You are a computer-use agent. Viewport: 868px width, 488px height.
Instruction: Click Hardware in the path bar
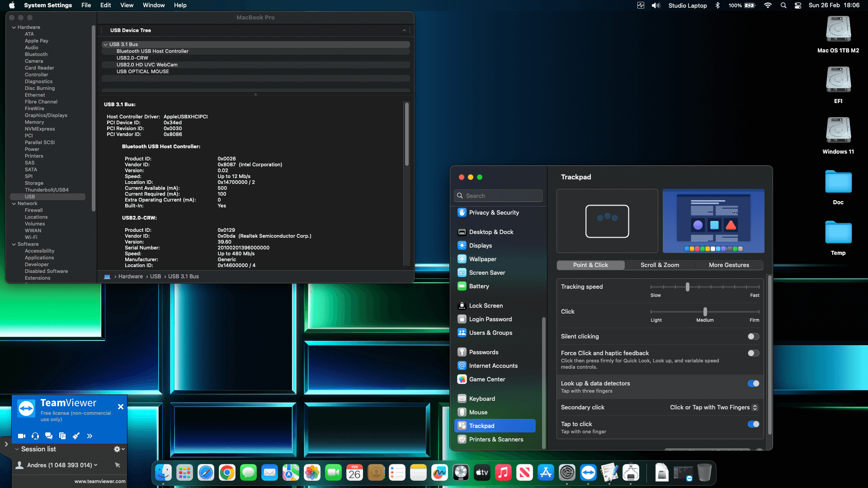pyautogui.click(x=130, y=277)
